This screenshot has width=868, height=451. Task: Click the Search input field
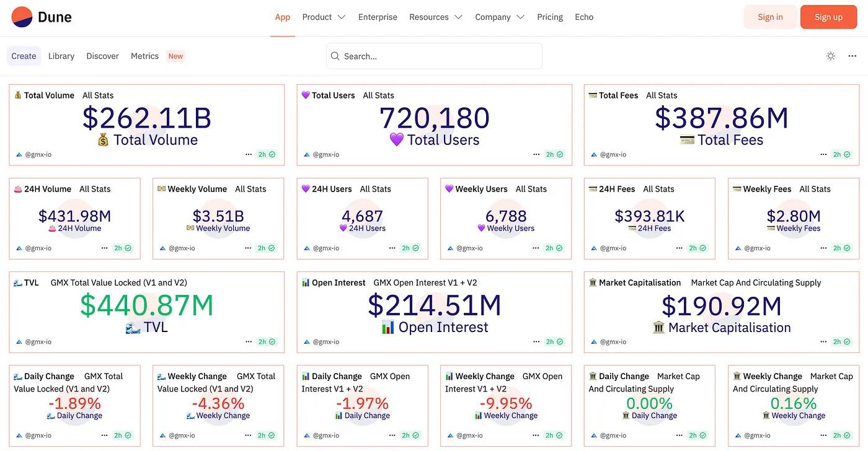click(434, 56)
